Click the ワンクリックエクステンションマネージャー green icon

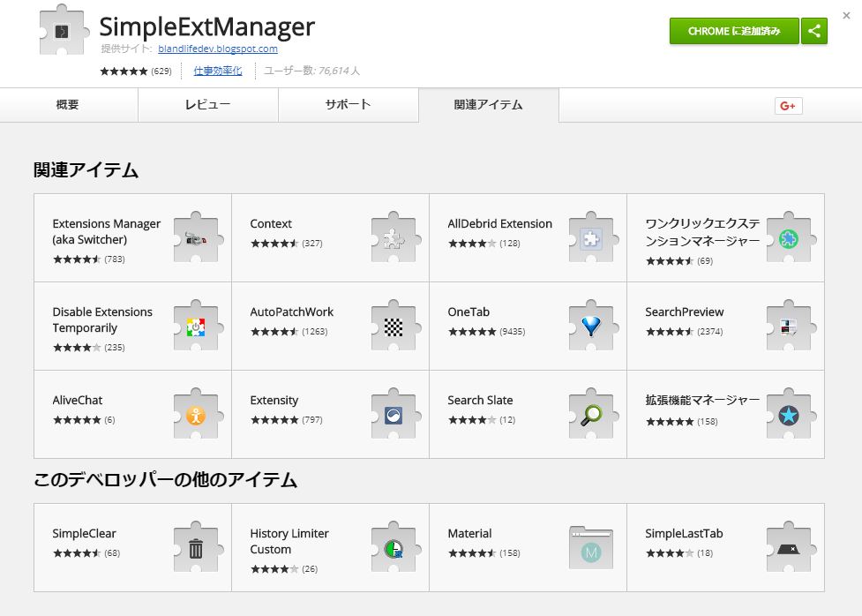point(791,237)
